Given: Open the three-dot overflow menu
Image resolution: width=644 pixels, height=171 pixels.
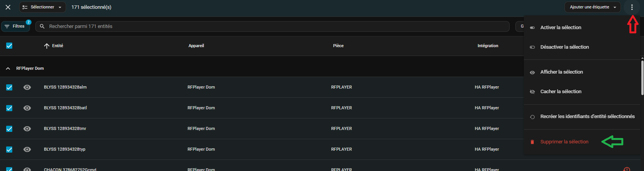Looking at the screenshot, I should click(632, 7).
